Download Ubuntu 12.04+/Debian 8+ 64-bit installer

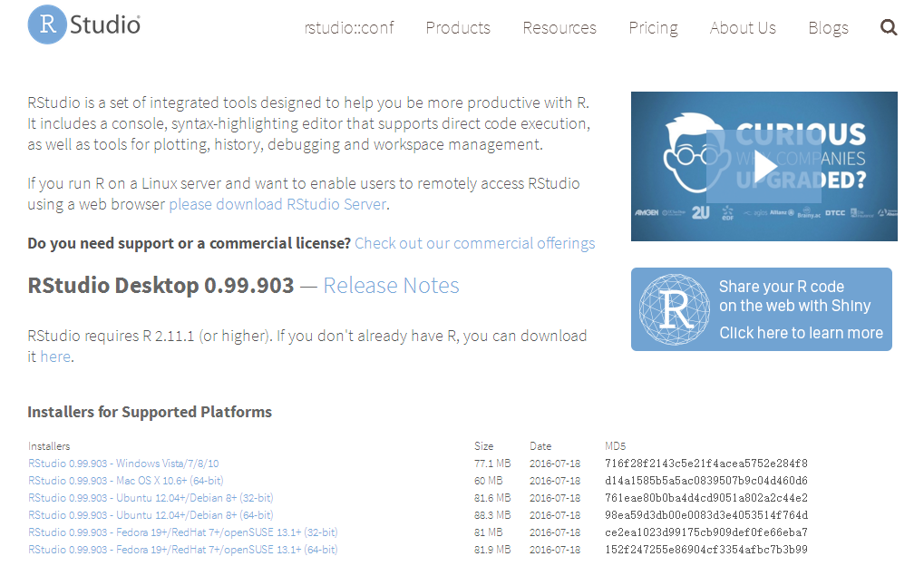[x=151, y=514]
